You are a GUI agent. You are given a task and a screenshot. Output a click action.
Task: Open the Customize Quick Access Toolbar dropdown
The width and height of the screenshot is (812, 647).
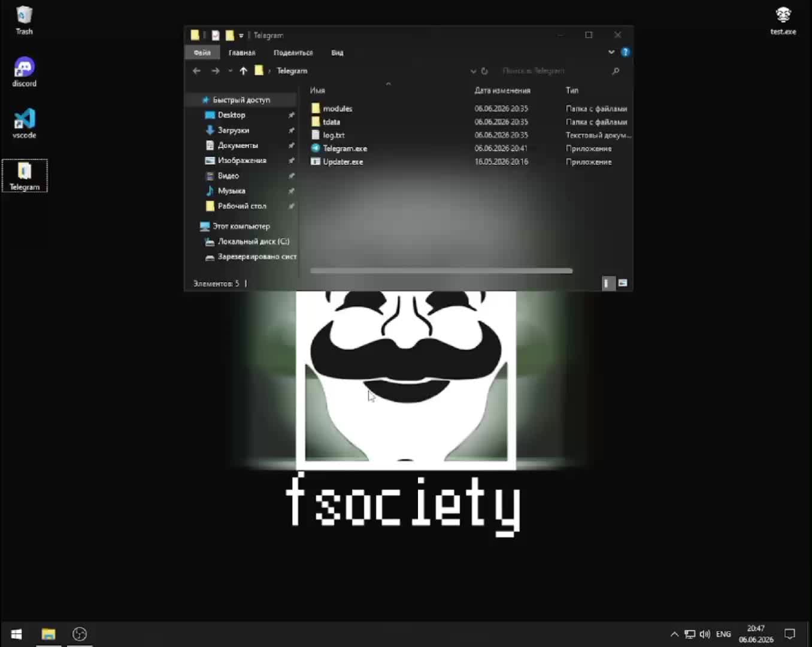point(241,36)
